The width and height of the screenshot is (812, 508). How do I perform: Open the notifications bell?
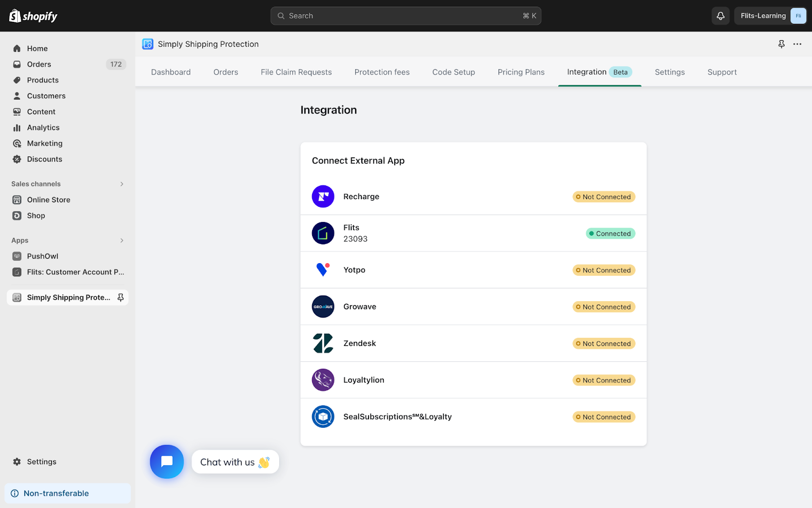[720, 16]
